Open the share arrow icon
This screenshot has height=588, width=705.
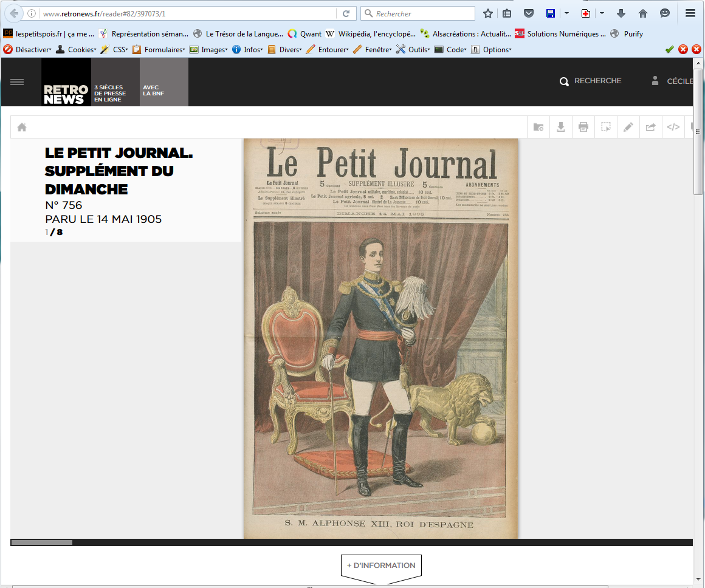[x=650, y=127]
